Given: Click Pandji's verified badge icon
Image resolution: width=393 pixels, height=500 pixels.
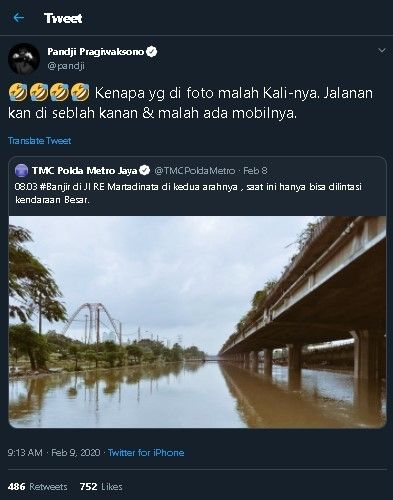Looking at the screenshot, I should pos(152,52).
